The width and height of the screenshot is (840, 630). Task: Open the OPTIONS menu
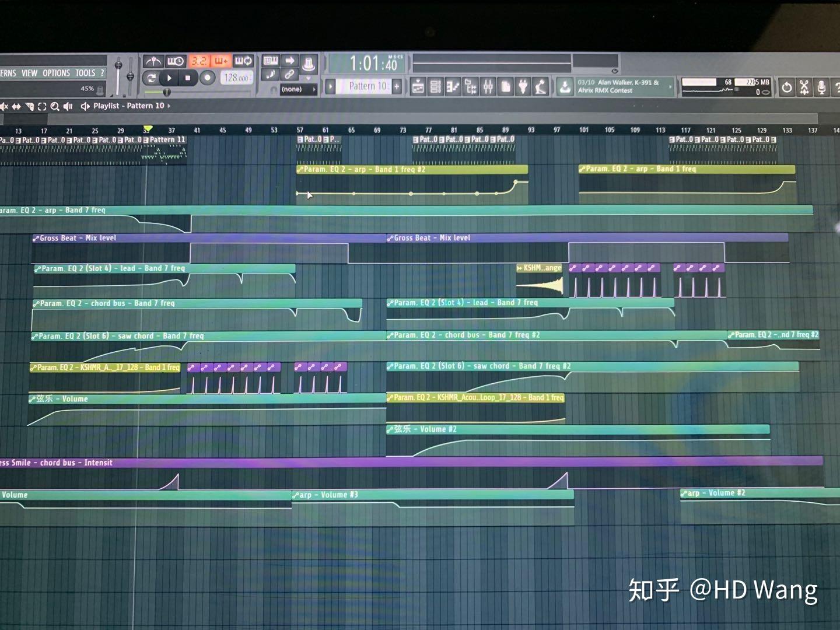pyautogui.click(x=56, y=73)
